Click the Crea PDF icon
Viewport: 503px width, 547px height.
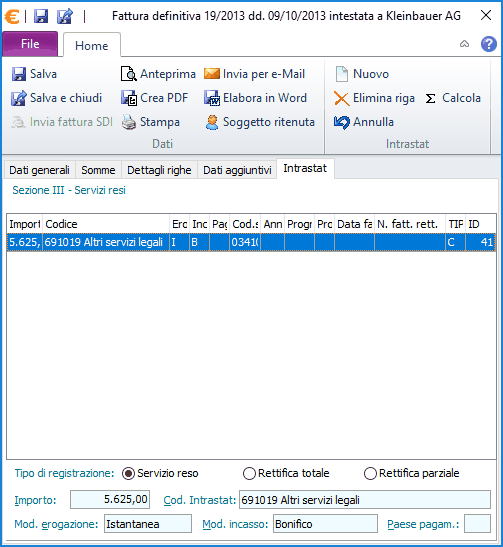(129, 98)
